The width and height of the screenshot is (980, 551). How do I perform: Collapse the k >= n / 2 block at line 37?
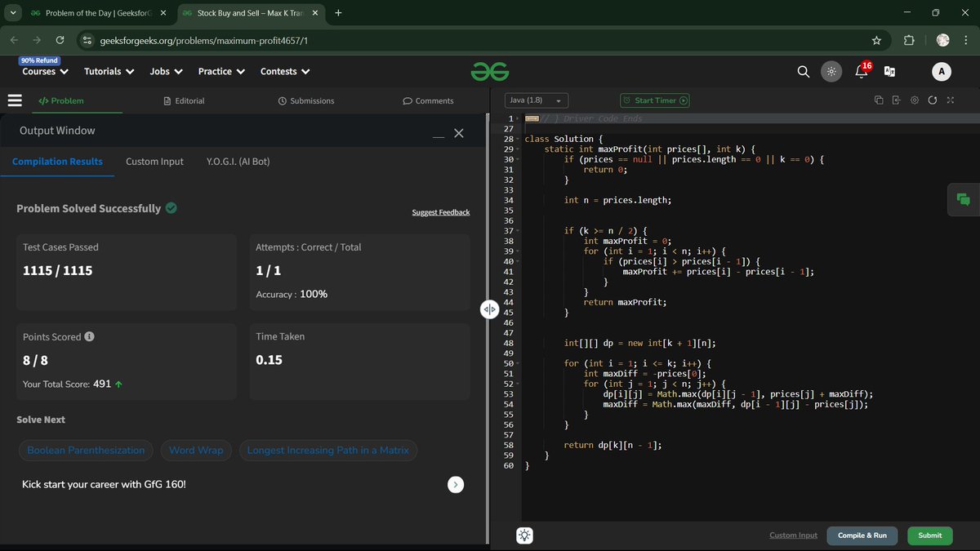(517, 231)
